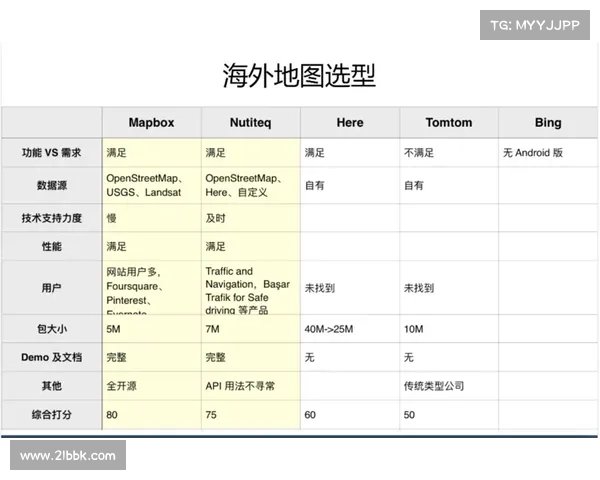
Task: Click the row header '数据源'
Action: (x=52, y=185)
